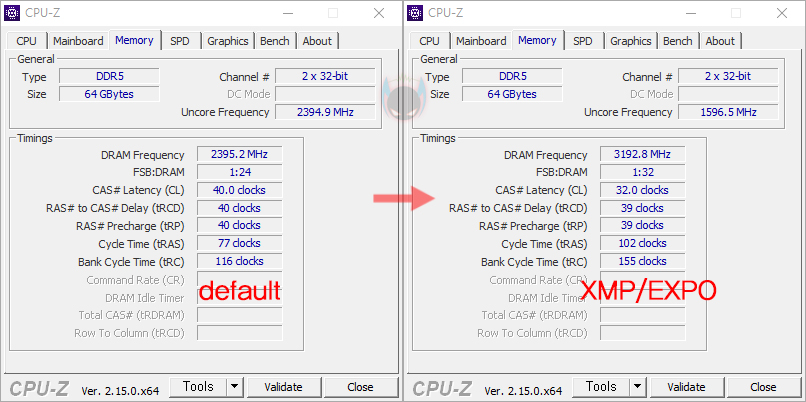Click tRAS 102 clocks value
806x402 pixels.
click(x=643, y=243)
